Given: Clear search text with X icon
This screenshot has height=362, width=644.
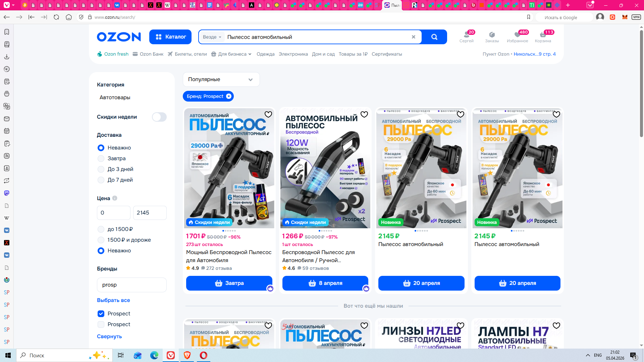Looking at the screenshot, I should point(414,37).
